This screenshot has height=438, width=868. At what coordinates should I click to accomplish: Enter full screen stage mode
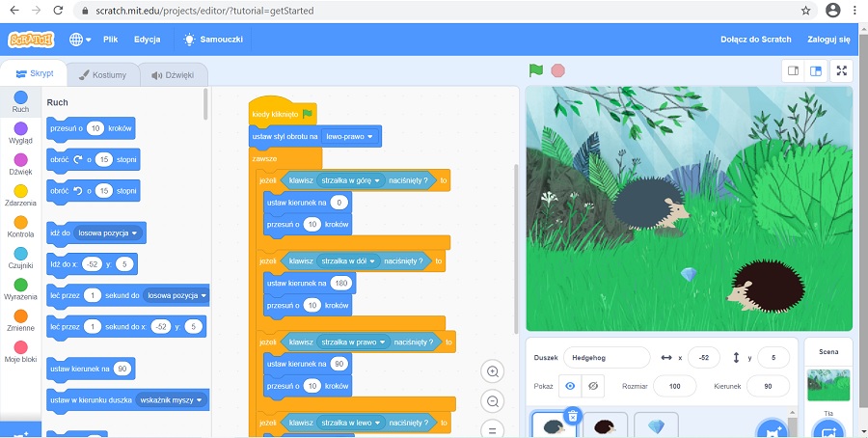[x=841, y=70]
